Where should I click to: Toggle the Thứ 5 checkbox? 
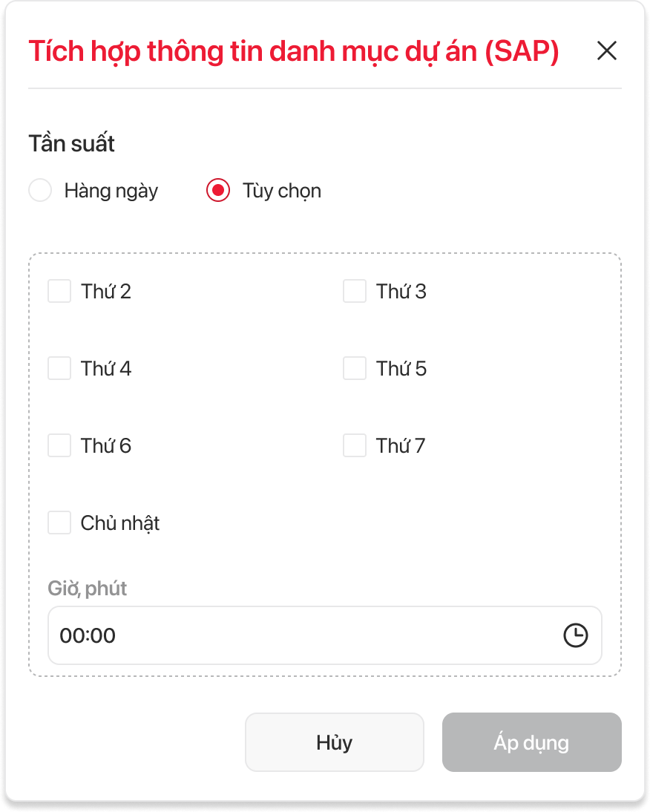355,368
